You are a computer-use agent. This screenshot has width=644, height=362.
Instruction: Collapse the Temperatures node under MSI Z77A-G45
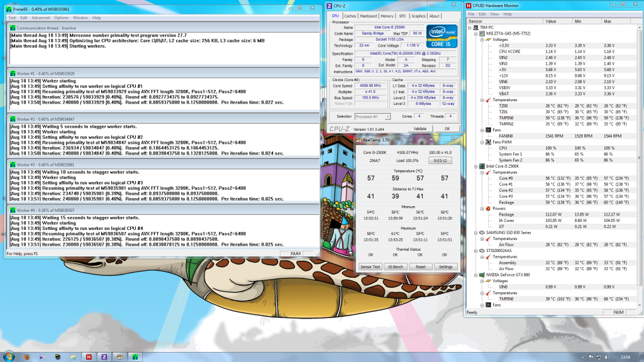tap(482, 100)
